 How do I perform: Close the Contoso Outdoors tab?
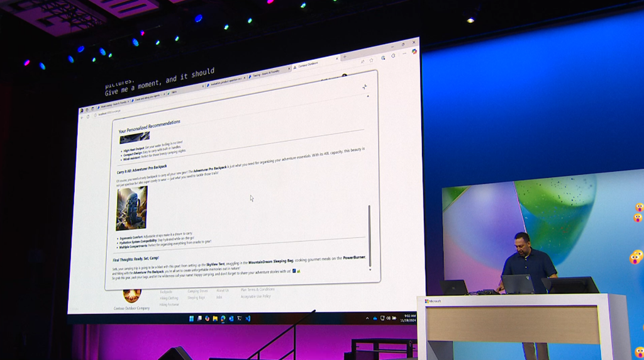click(x=337, y=59)
